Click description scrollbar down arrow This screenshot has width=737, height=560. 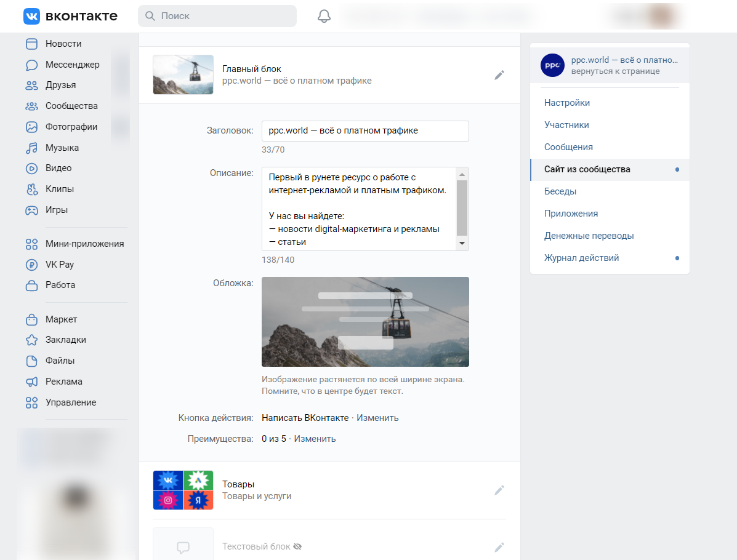tap(462, 243)
